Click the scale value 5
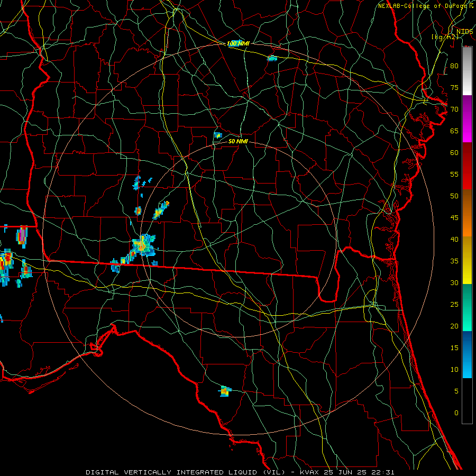 [x=456, y=391]
